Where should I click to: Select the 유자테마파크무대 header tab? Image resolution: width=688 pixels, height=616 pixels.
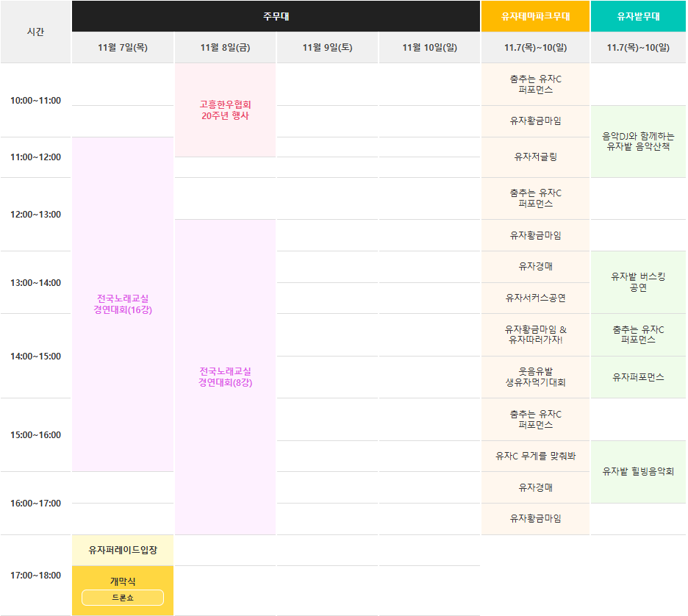tap(535, 16)
